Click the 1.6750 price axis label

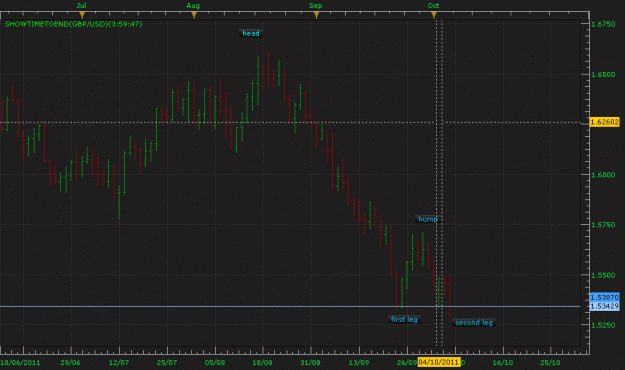click(603, 24)
